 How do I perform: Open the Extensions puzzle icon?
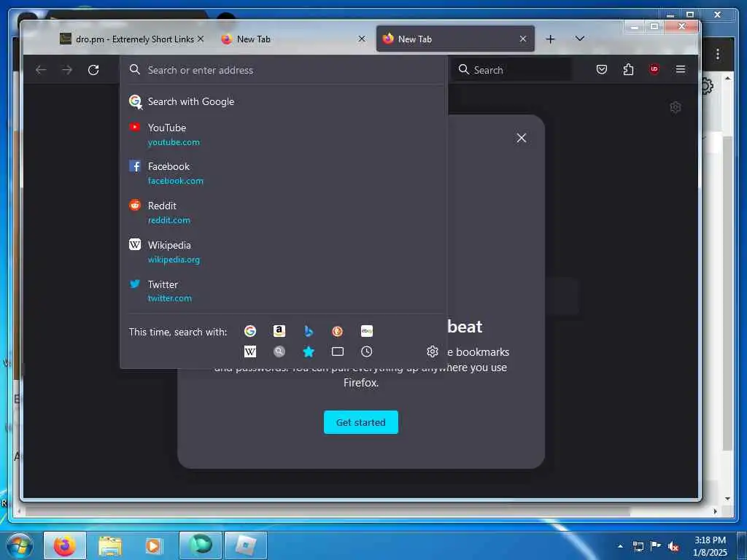point(628,69)
